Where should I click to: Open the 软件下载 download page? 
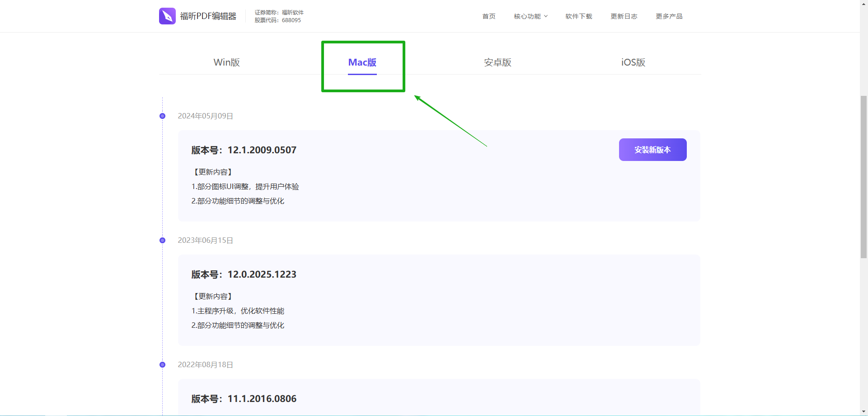[578, 16]
